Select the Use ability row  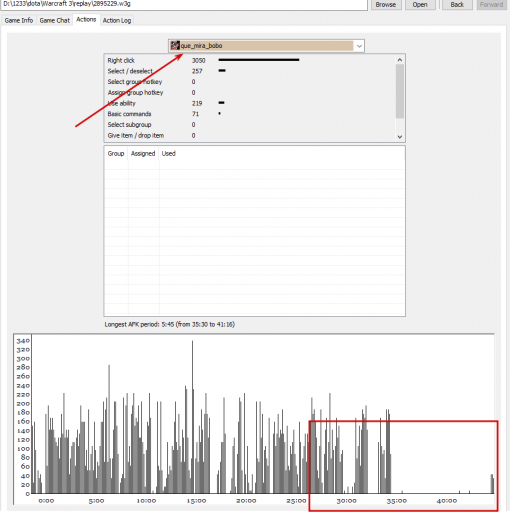point(250,103)
